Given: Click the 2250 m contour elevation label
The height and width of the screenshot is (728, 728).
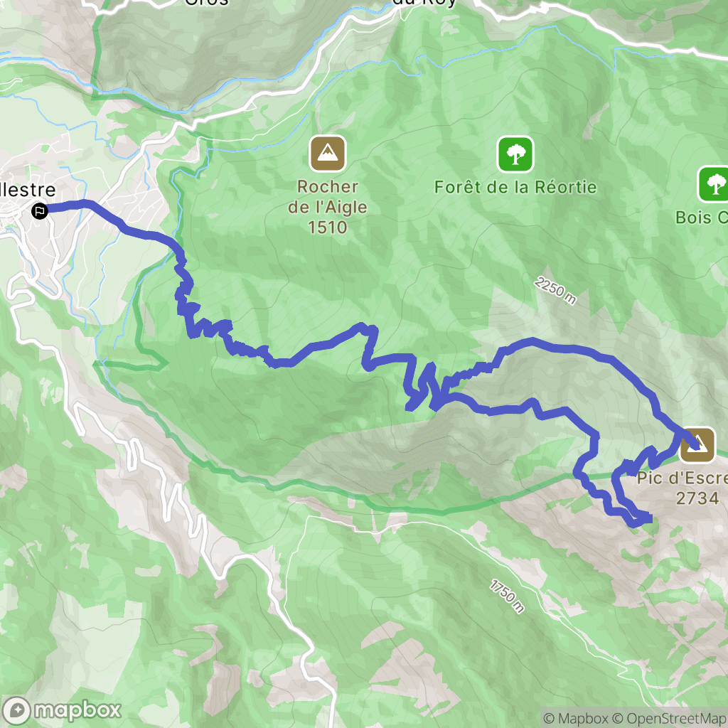Looking at the screenshot, I should point(555,291).
